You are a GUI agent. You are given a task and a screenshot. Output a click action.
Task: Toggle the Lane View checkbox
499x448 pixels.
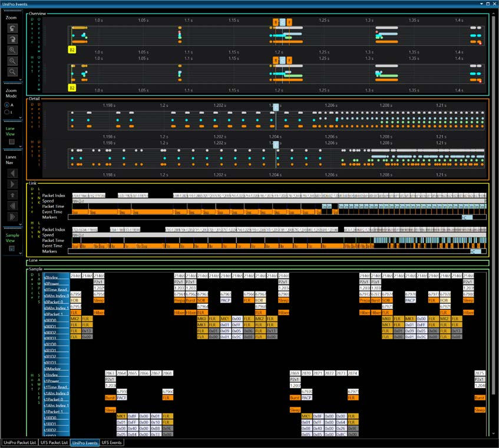[x=12, y=141]
